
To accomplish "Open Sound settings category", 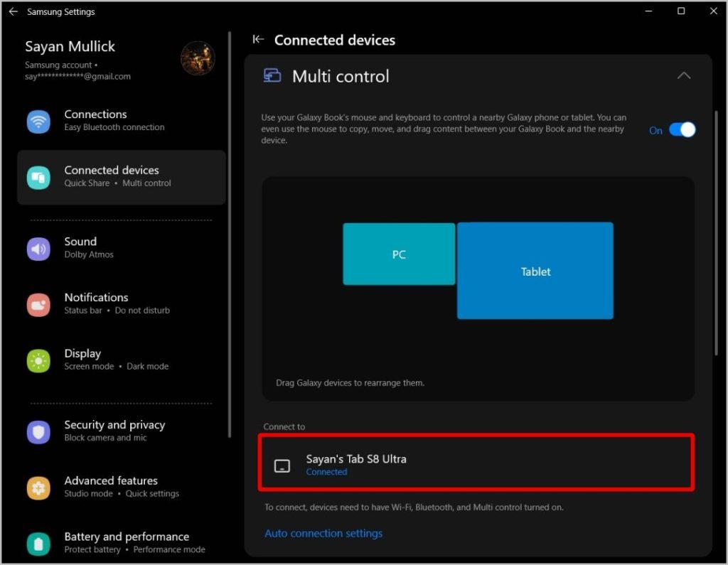I will [122, 248].
